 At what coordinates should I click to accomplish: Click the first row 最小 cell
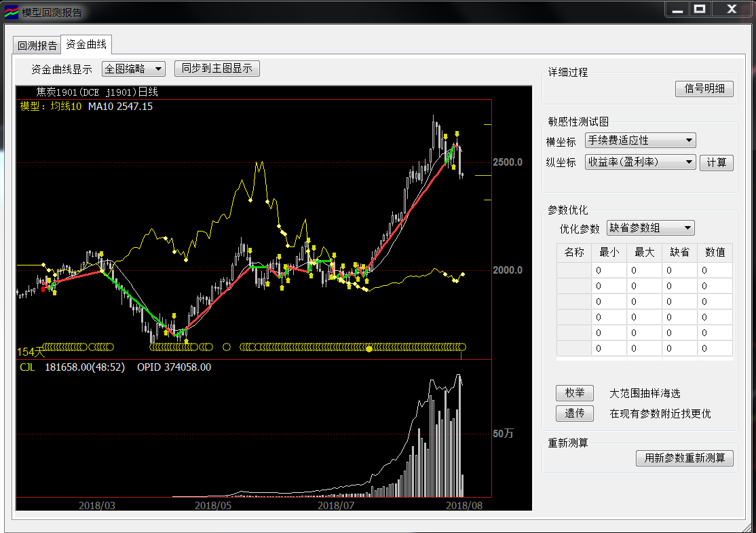[609, 270]
